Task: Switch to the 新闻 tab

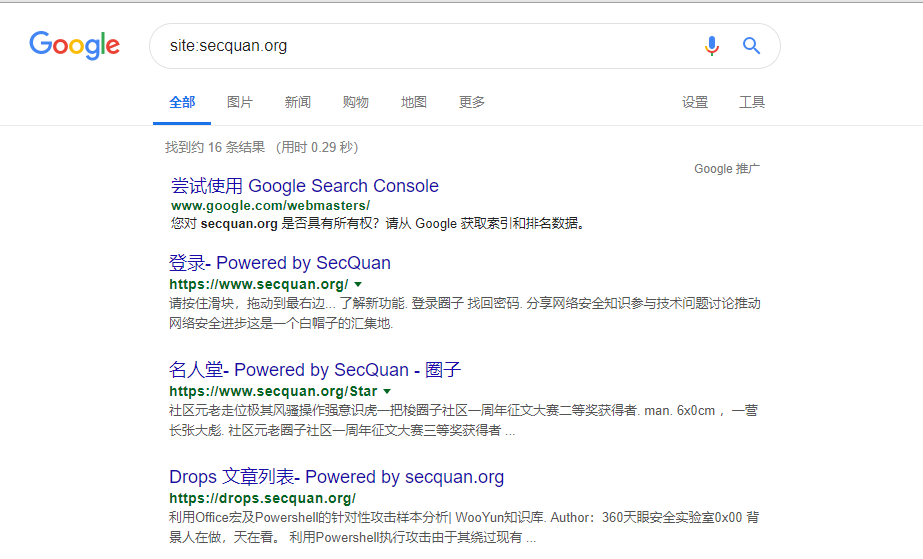Action: 297,102
